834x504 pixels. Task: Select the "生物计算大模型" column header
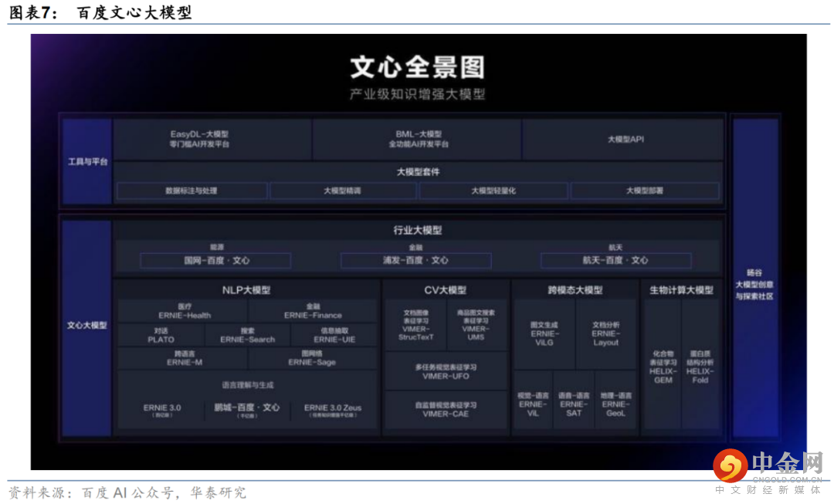[x=681, y=290]
